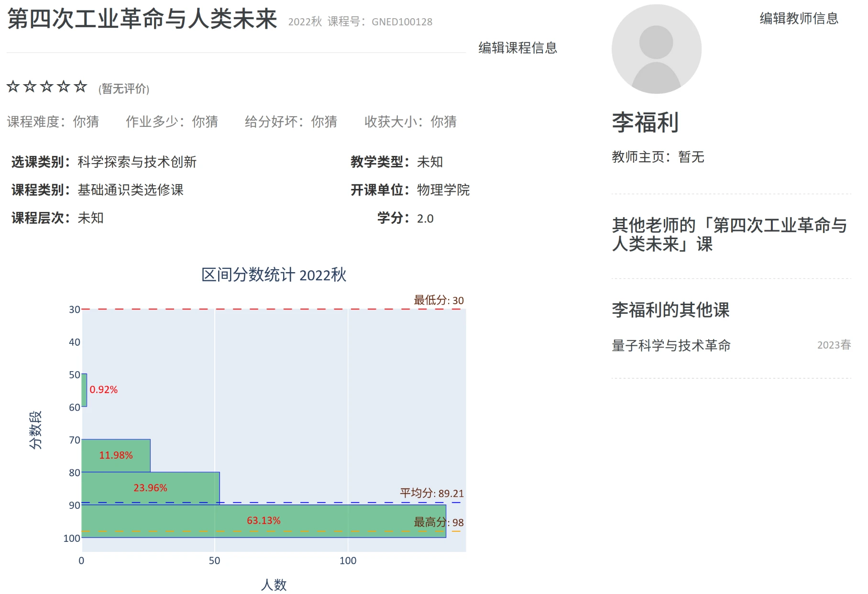Click the first rating star
Viewport: 868px width, 594px height.
pyautogui.click(x=13, y=87)
